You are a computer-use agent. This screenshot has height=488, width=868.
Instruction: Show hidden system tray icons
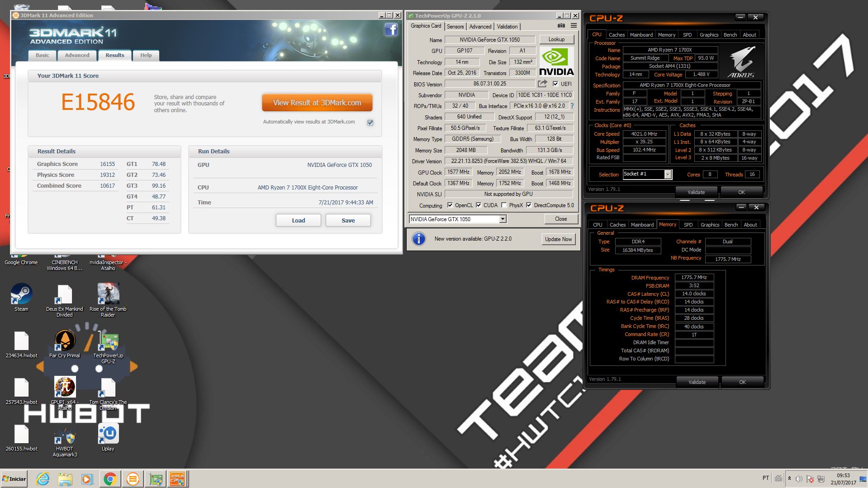(x=789, y=479)
